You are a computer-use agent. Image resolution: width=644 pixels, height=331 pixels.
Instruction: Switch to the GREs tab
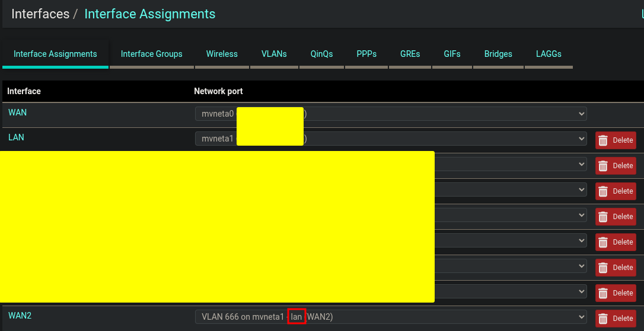pos(410,54)
